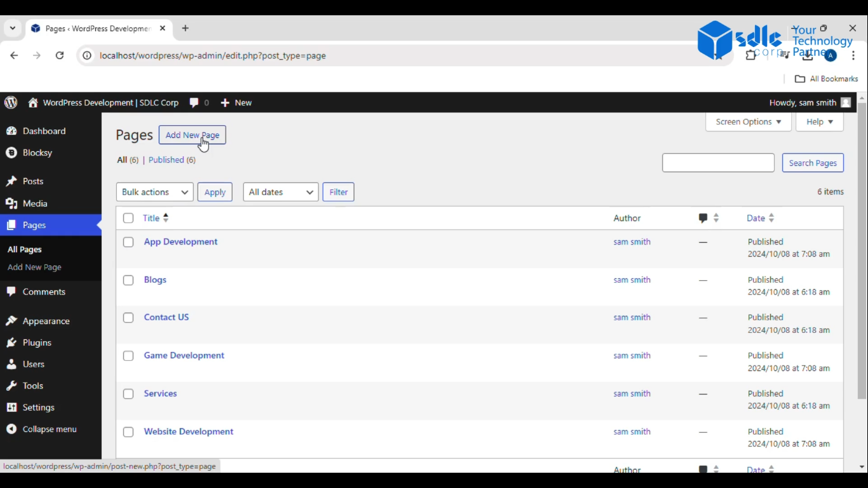
Task: Click the Search Pages button
Action: tap(813, 163)
